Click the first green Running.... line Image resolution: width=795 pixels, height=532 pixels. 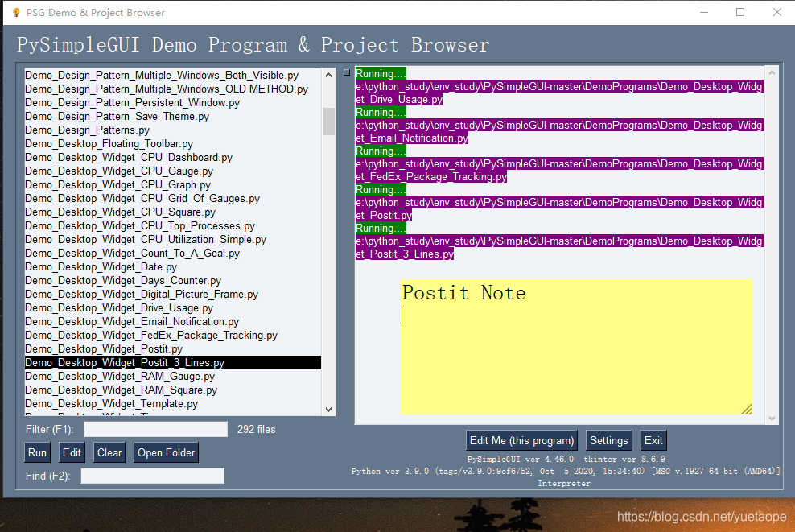point(381,73)
